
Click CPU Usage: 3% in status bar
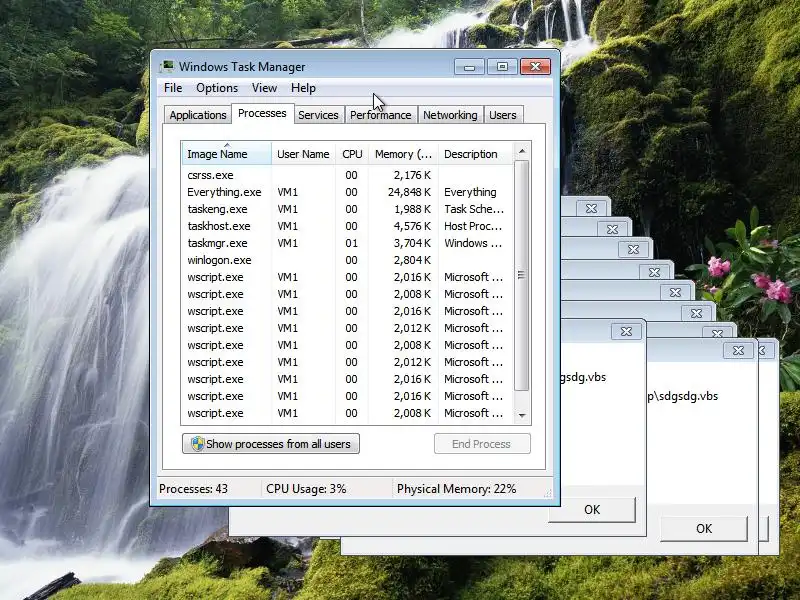[x=306, y=489]
